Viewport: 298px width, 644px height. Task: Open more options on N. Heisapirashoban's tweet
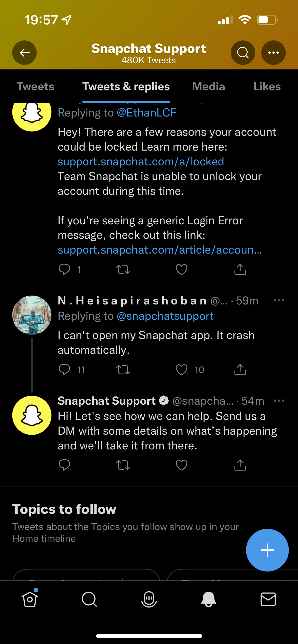279,301
